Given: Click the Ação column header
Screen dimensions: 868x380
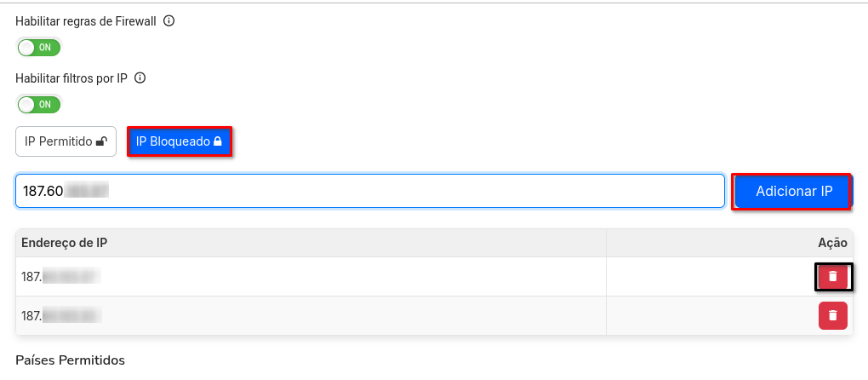Looking at the screenshot, I should point(832,243).
